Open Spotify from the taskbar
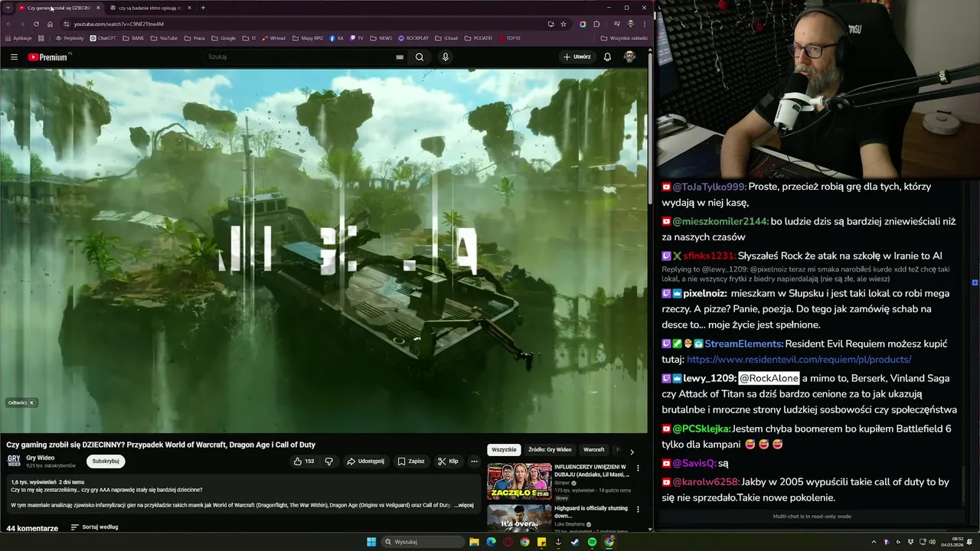Viewport: 980px width, 551px height. [x=592, y=542]
